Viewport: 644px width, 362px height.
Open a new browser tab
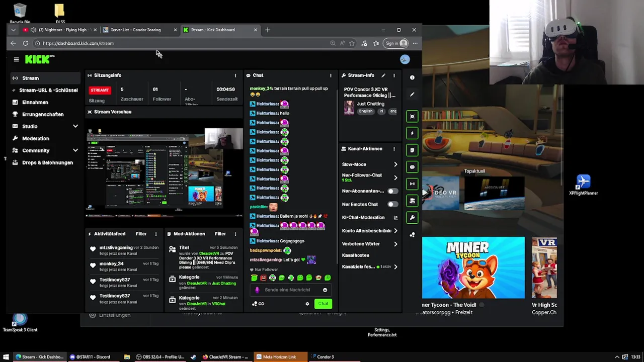[268, 30]
